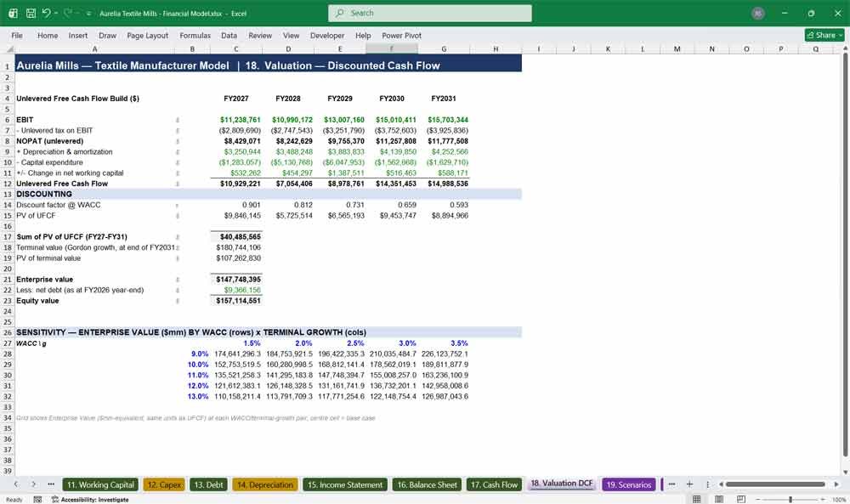Select the 11.0% WACC row label

tap(192, 375)
